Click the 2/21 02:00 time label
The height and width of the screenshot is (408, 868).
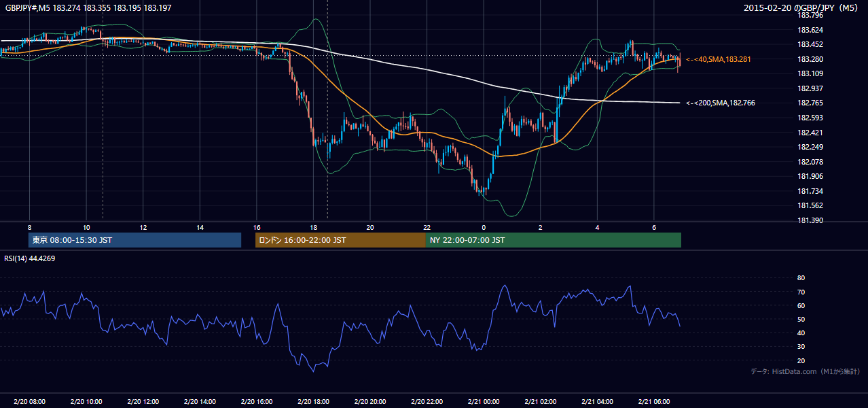coord(541,402)
